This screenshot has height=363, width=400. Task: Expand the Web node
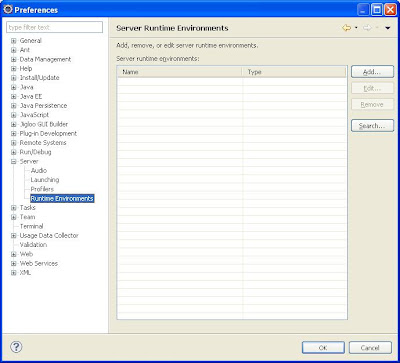click(x=14, y=254)
